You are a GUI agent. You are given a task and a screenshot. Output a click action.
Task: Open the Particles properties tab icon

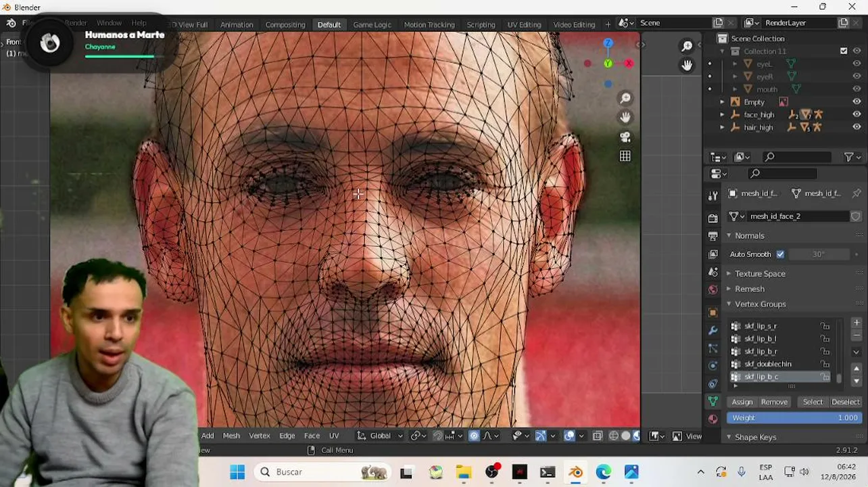coord(713,348)
